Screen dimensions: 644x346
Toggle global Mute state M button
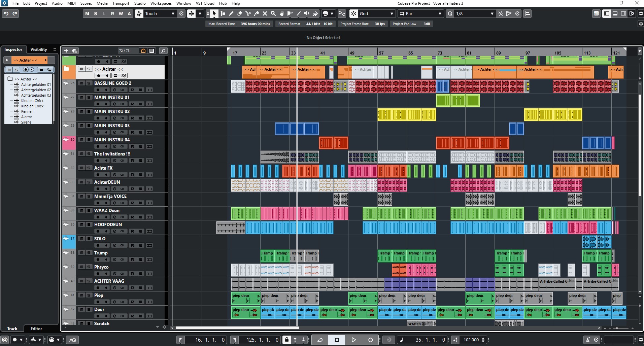coord(87,13)
